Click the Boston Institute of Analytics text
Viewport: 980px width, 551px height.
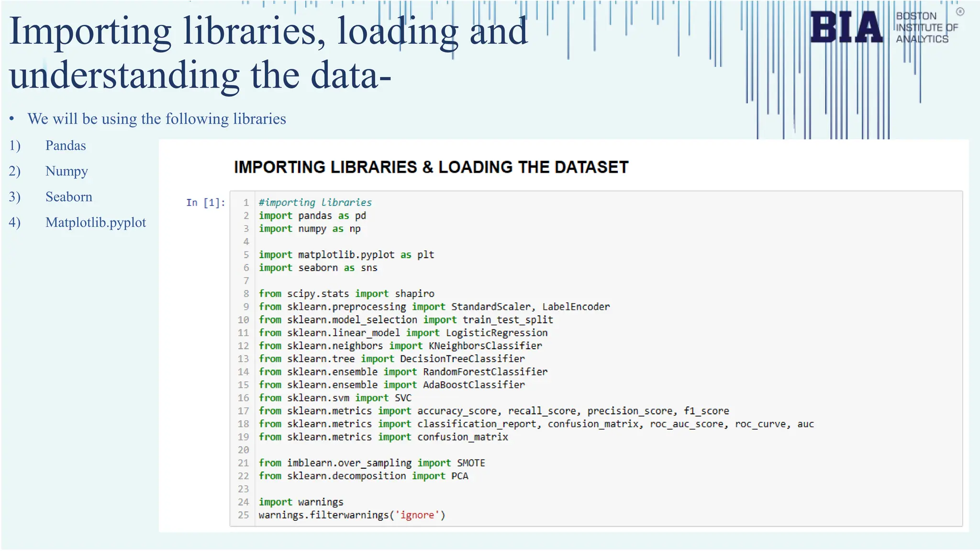coord(926,28)
